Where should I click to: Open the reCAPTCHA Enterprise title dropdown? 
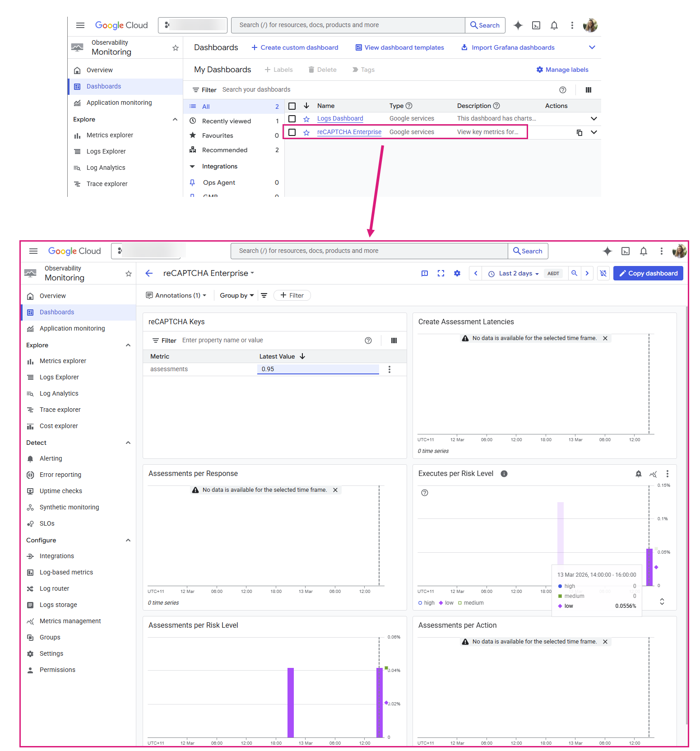252,273
